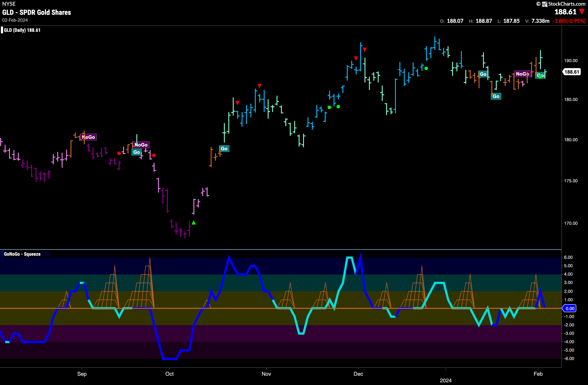588x385 pixels.
Task: Click the left green dot in late November
Action: 329,107
